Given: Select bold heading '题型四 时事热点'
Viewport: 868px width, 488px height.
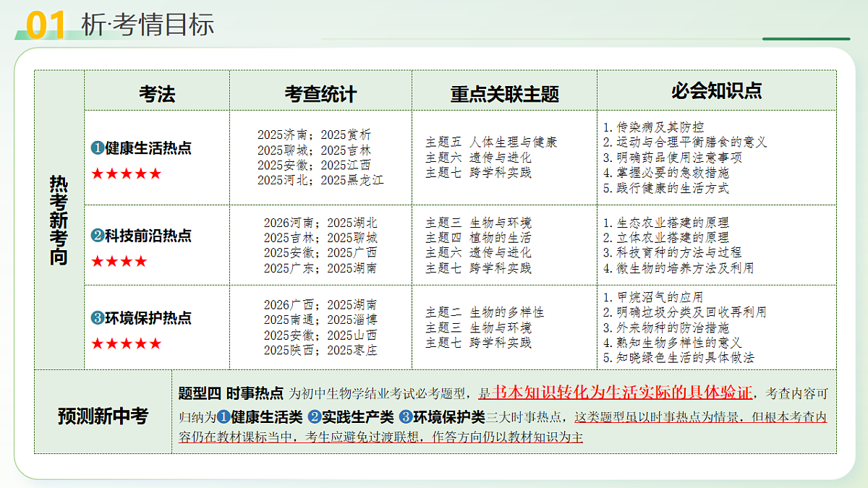Looking at the screenshot, I should tap(231, 393).
